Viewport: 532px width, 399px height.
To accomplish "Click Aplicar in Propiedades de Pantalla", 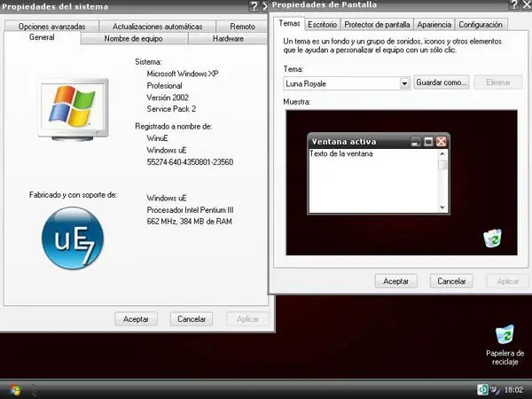I will click(507, 281).
